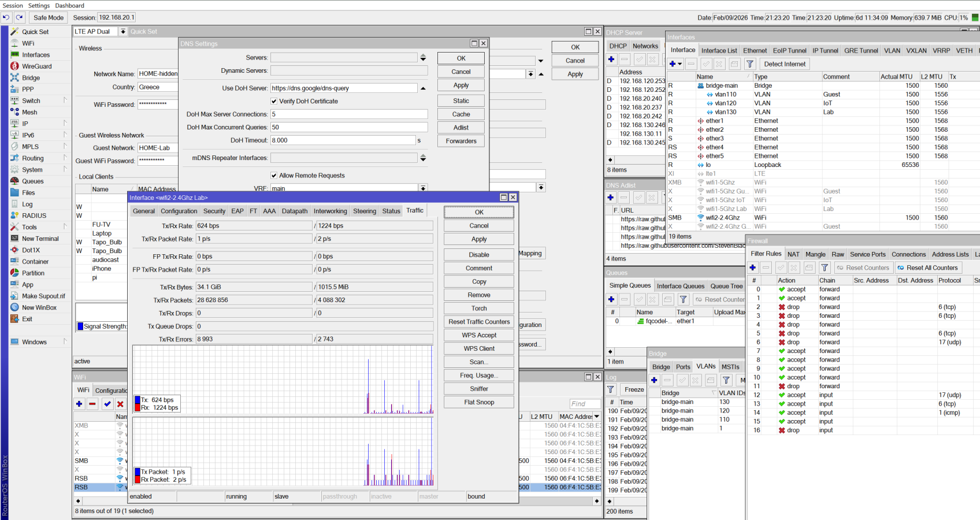Collapse the Use DoH Server field arrow

pyautogui.click(x=423, y=88)
